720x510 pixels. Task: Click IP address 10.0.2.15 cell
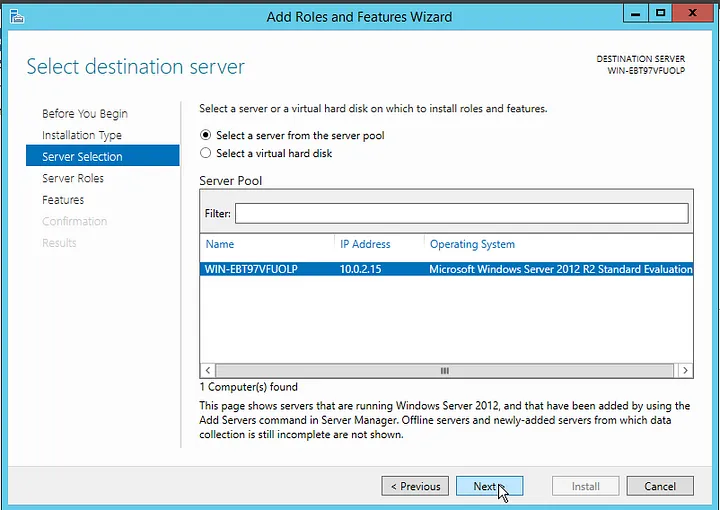[360, 269]
